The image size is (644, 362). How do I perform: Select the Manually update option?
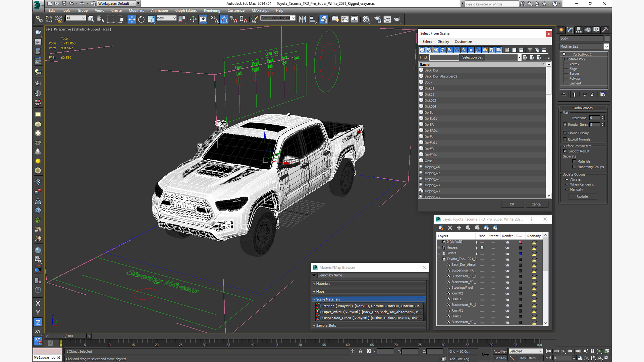coord(567,189)
